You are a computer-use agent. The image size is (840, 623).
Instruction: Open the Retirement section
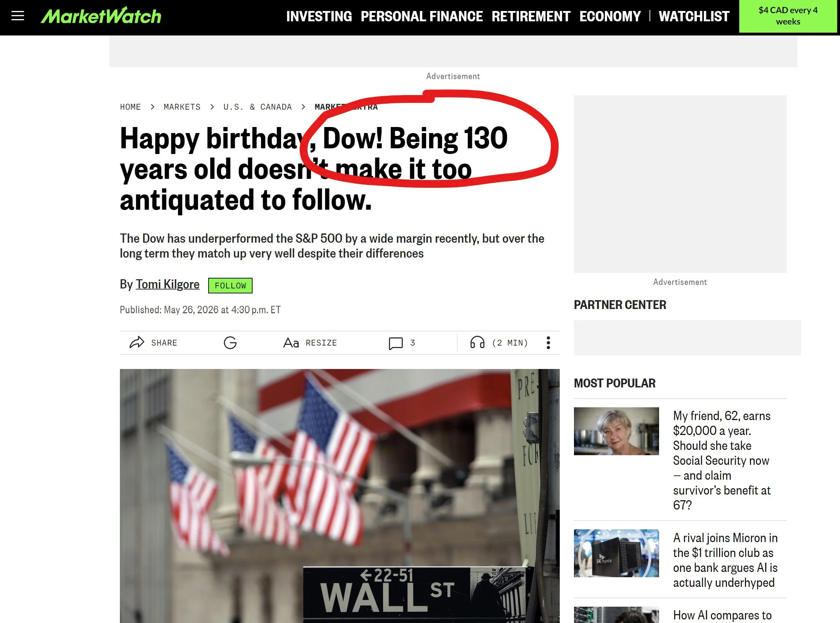(531, 16)
